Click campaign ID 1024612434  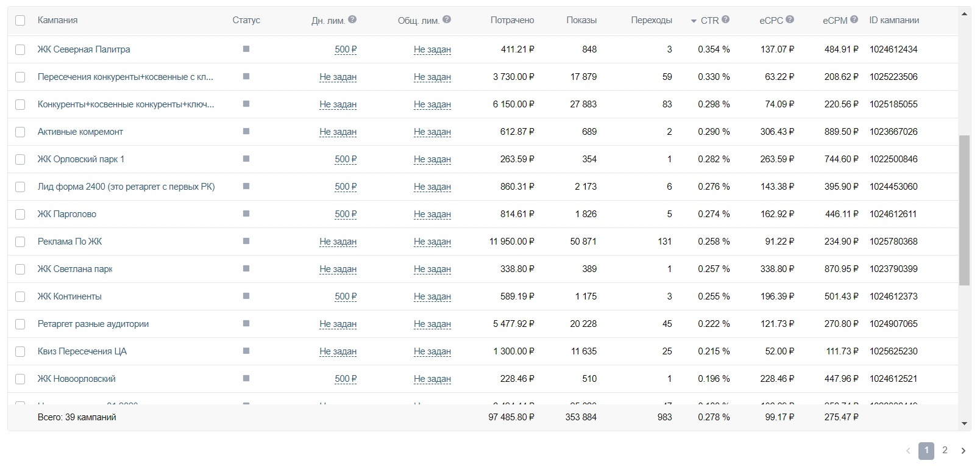[893, 49]
